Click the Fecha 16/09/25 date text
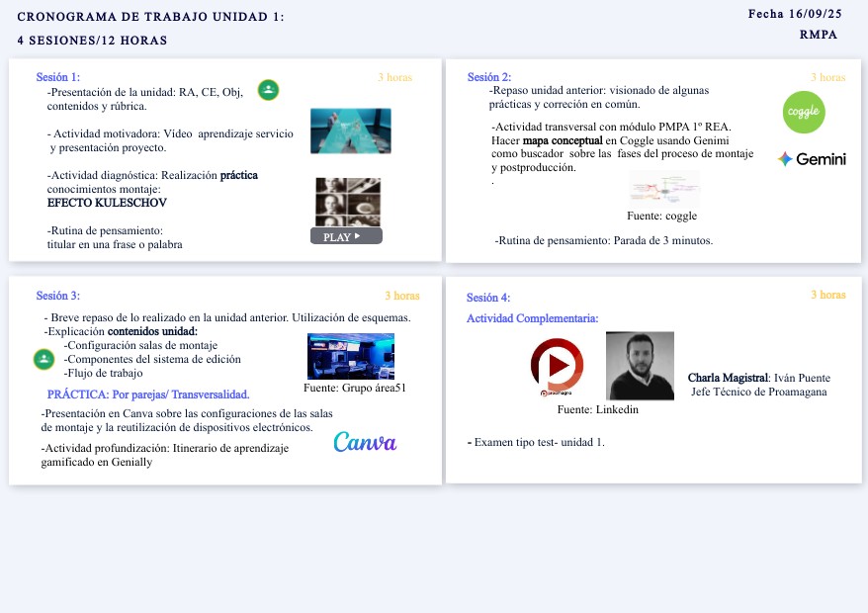The height and width of the screenshot is (613, 868). point(793,14)
